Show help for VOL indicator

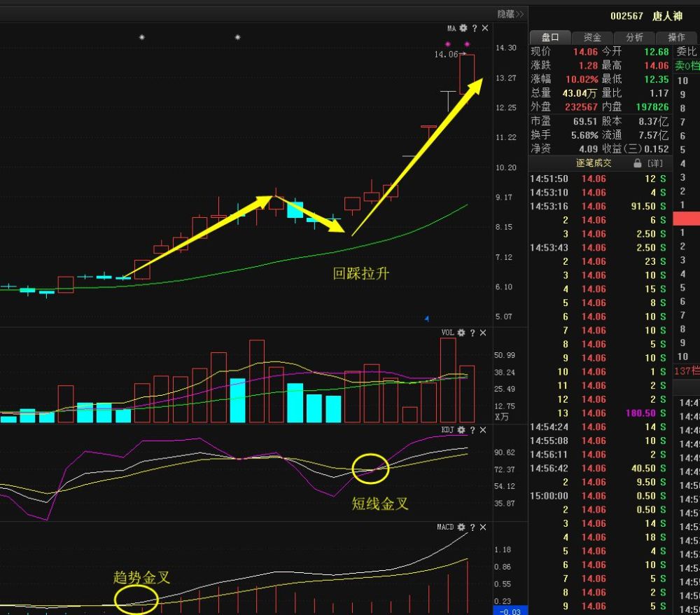coord(472,333)
